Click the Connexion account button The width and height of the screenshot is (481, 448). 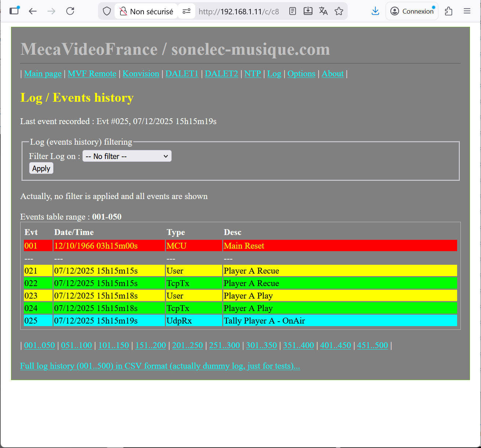click(412, 11)
